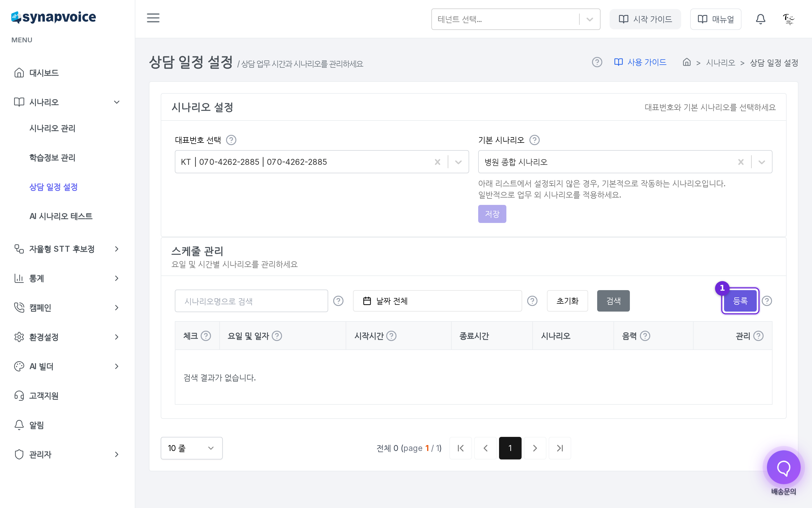
Task: Click help icon beside 대표번호 선택
Action: 231,140
